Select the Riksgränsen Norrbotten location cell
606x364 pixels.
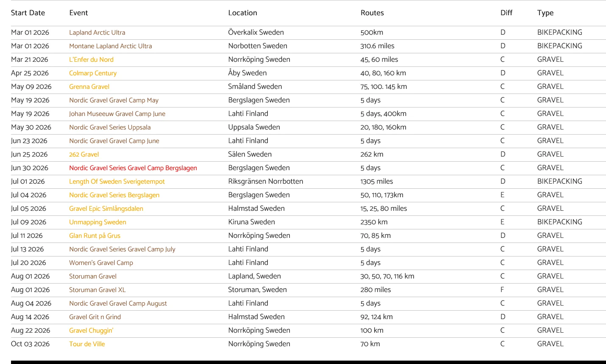point(266,182)
